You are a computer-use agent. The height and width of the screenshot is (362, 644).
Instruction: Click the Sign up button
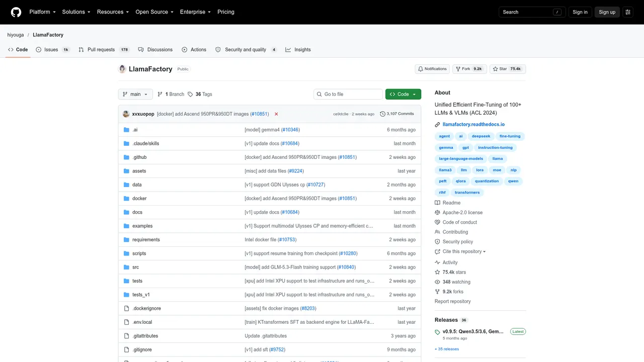pyautogui.click(x=607, y=12)
